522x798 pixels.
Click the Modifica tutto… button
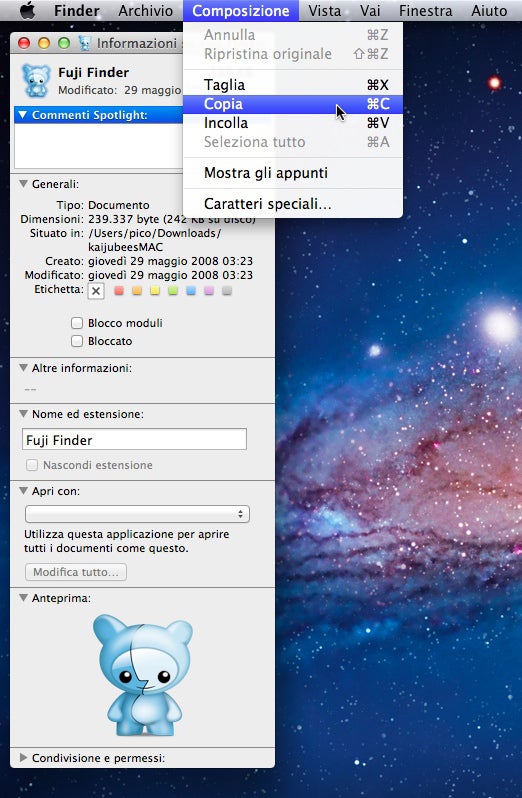[x=76, y=572]
